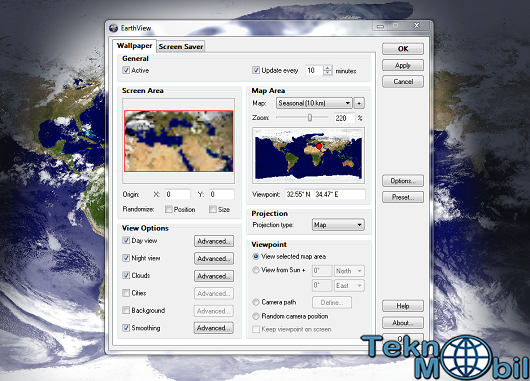The height and width of the screenshot is (381, 530).
Task: Disable the Night view checkbox
Action: coord(126,258)
